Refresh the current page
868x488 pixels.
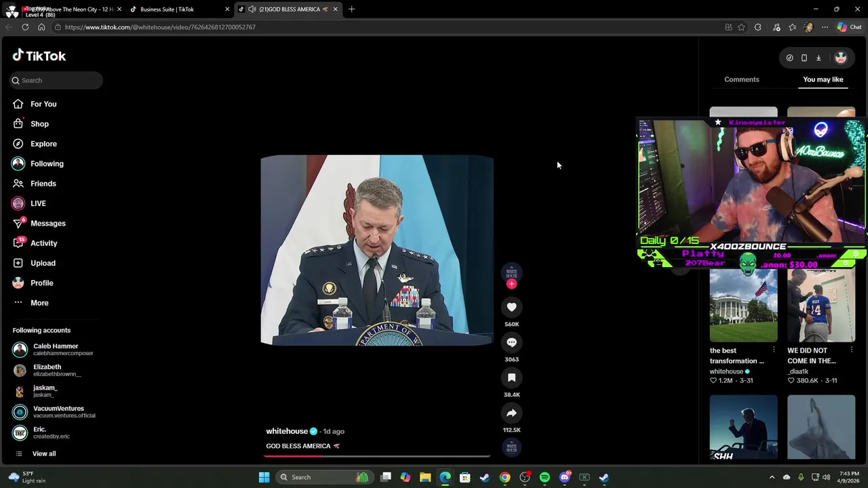pyautogui.click(x=25, y=27)
